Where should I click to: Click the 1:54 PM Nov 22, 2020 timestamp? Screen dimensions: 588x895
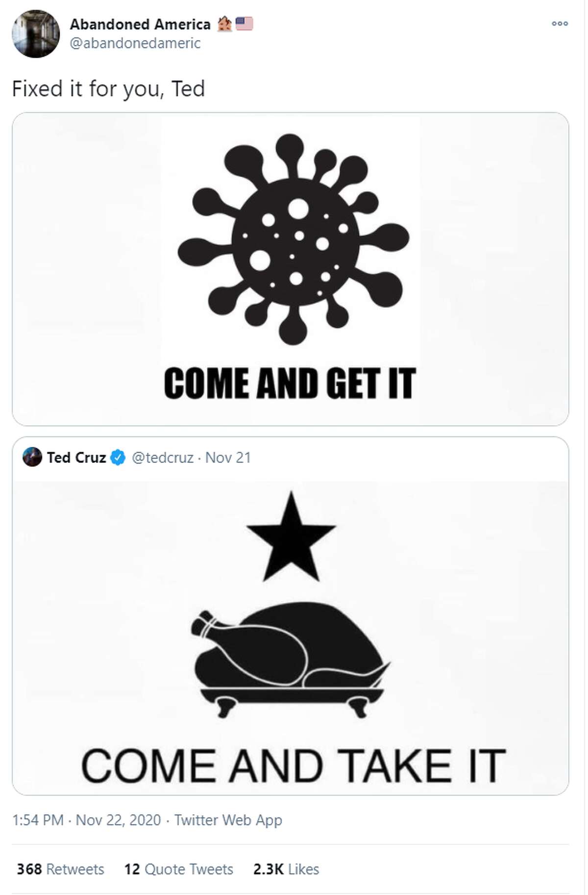pyautogui.click(x=87, y=820)
